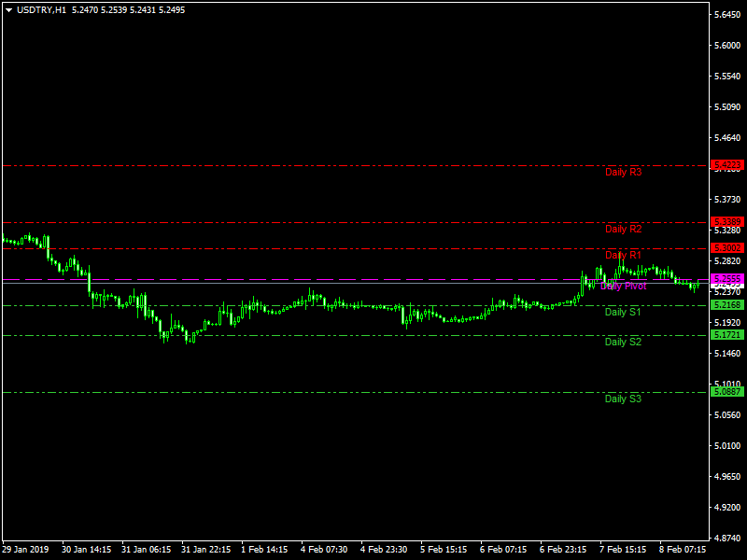Select the Daily S1 label

(x=623, y=312)
